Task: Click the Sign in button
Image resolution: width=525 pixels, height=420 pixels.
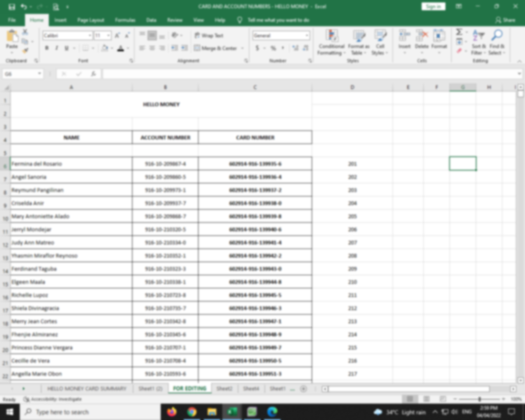Action: [433, 7]
